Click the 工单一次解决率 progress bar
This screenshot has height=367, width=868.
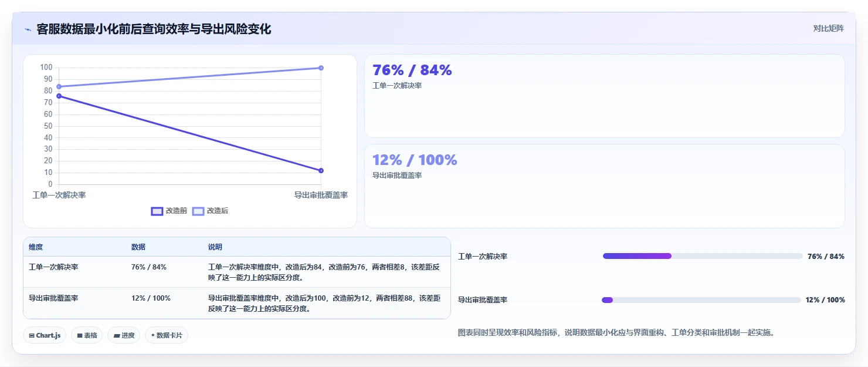pos(703,256)
